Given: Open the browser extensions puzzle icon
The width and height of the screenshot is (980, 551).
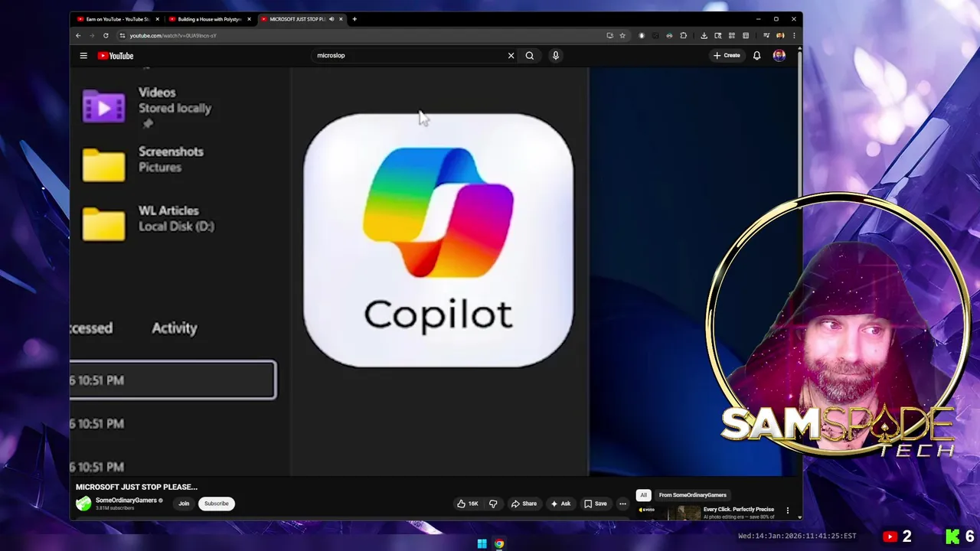Looking at the screenshot, I should [683, 35].
